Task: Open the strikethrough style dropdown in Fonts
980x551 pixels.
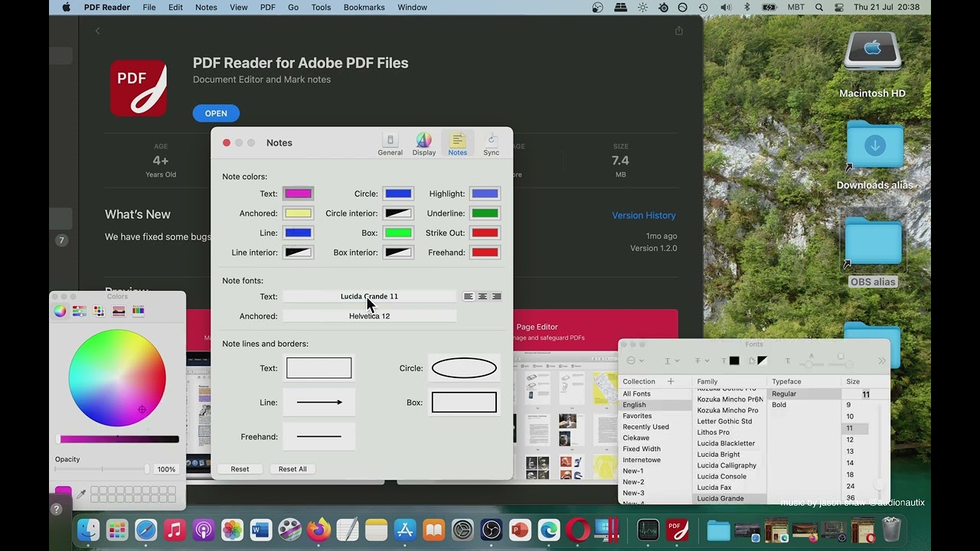Action: coord(701,360)
